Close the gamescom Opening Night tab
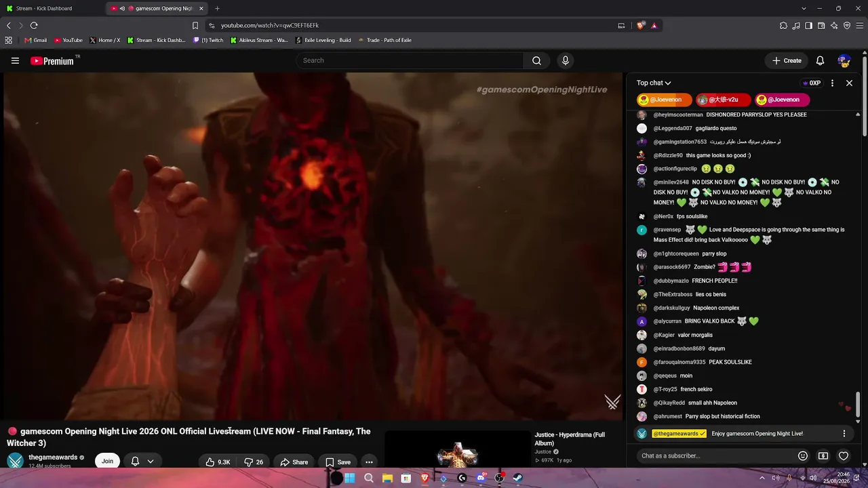The image size is (868, 488). coord(201,8)
